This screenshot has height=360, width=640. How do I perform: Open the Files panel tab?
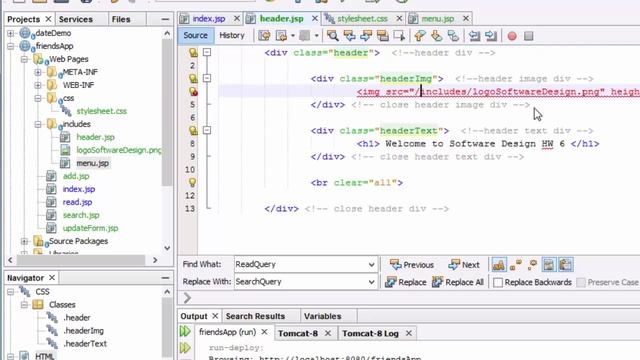[x=121, y=19]
